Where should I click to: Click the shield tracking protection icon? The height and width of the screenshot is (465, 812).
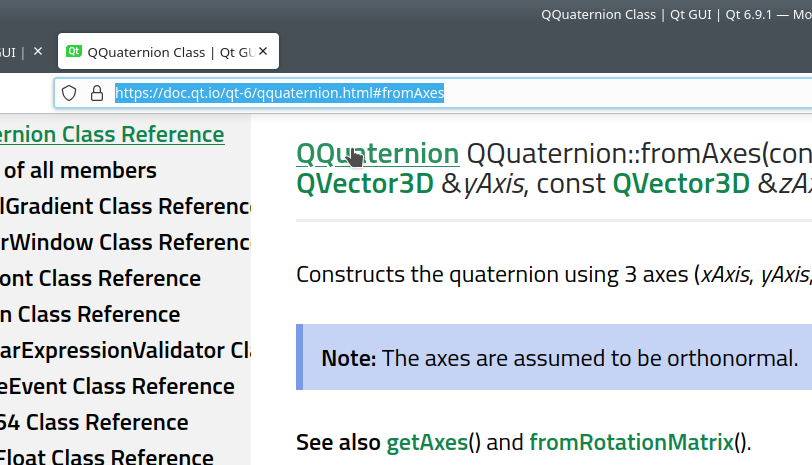(x=69, y=93)
